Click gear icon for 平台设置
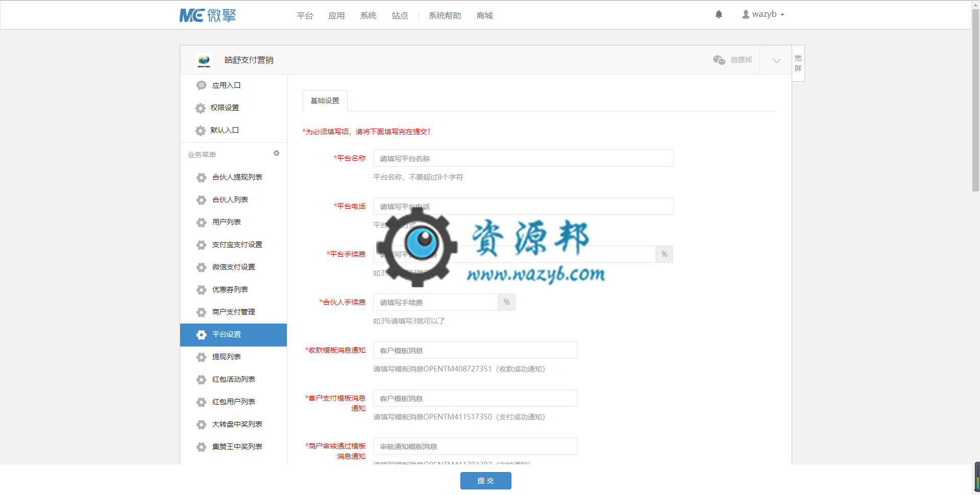Screen dimensions: 980x495 (201, 334)
